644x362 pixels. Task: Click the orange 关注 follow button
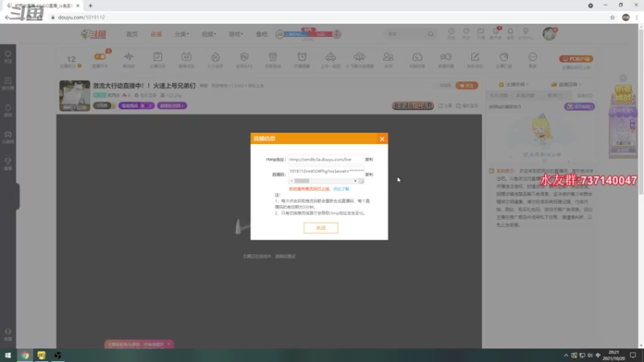(x=467, y=85)
